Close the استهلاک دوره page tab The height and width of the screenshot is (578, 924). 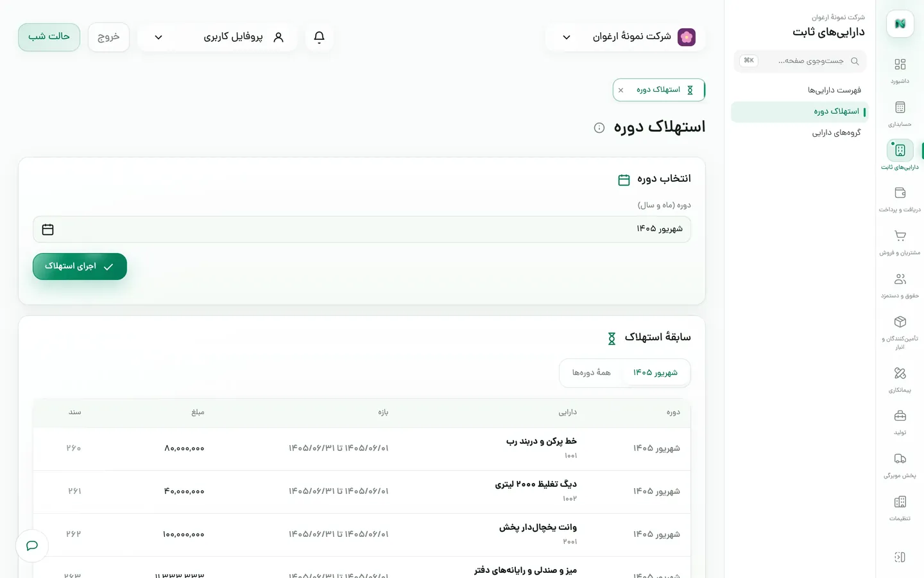pos(620,91)
